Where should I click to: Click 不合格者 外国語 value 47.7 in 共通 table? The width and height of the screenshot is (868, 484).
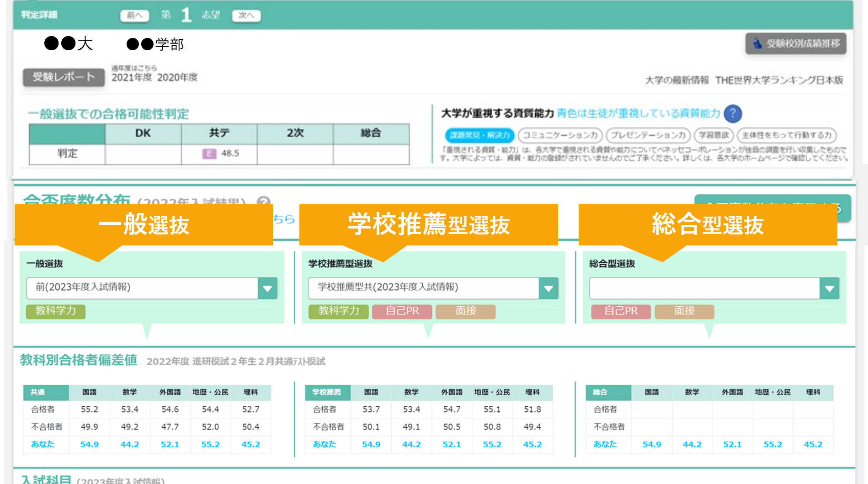[x=170, y=427]
